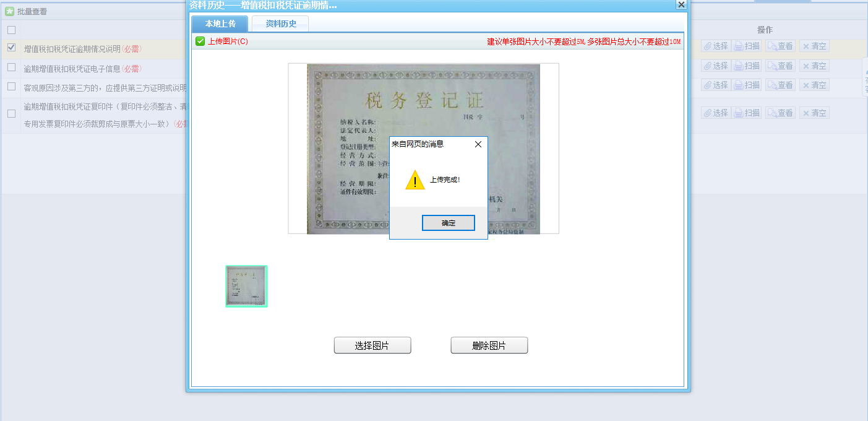Image resolution: width=868 pixels, height=421 pixels.
Task: Click the 清空 clear icon on the last row
Action: (x=814, y=113)
